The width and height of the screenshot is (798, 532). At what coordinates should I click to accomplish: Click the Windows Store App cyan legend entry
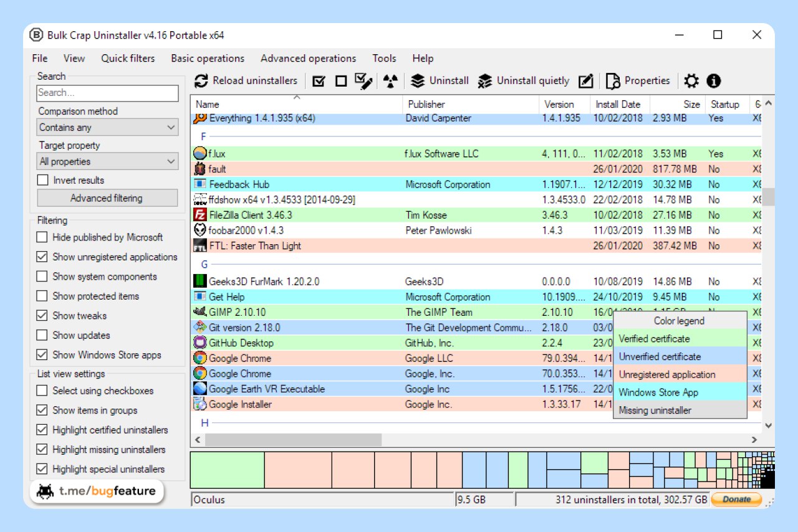point(680,392)
